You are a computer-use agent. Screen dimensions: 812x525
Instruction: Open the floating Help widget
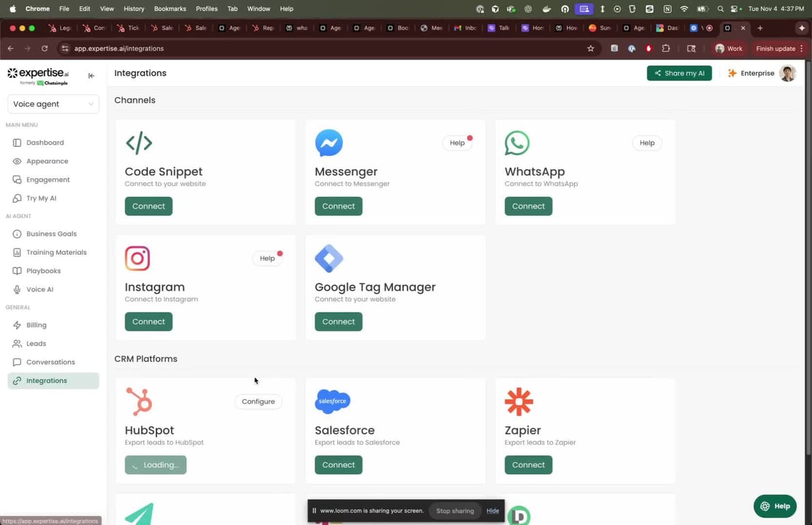tap(774, 507)
